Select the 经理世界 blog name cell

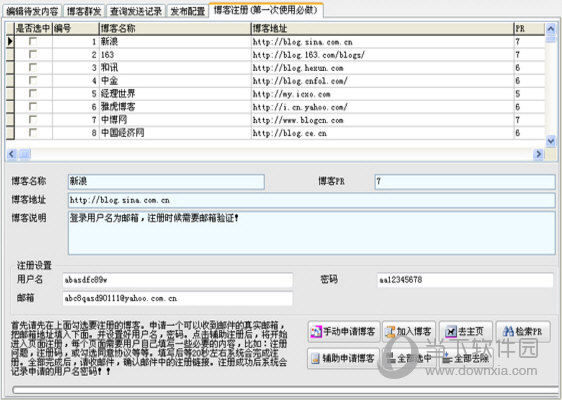[175, 94]
